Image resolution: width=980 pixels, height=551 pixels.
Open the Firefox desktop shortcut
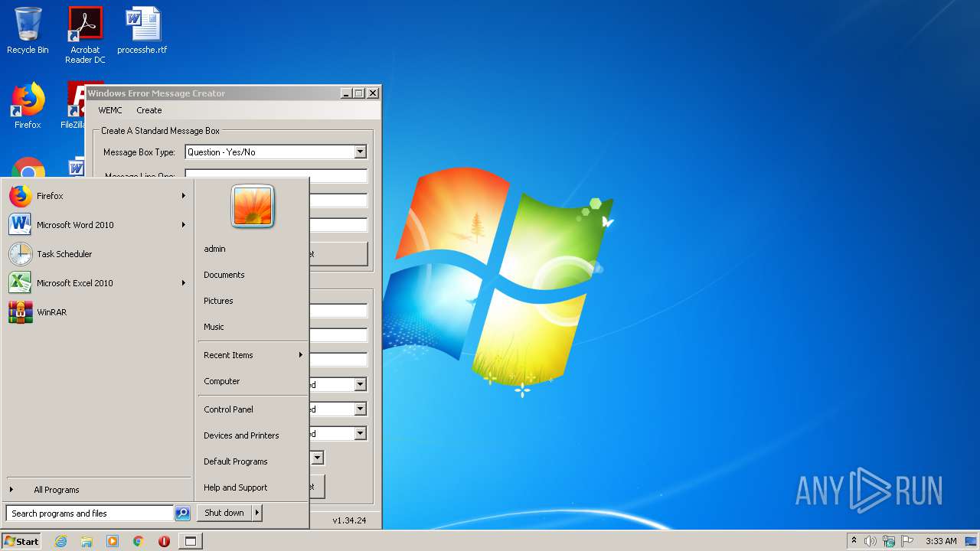click(28, 105)
